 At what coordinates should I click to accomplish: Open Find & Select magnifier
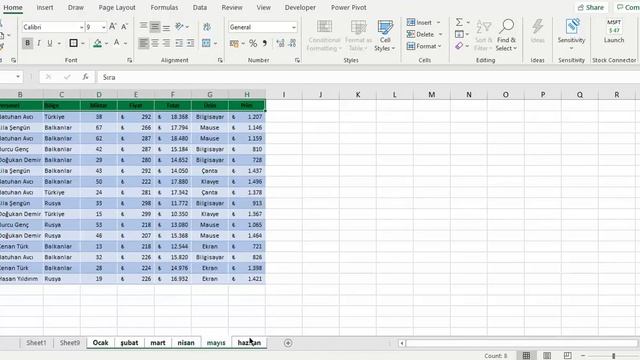pos(506,35)
